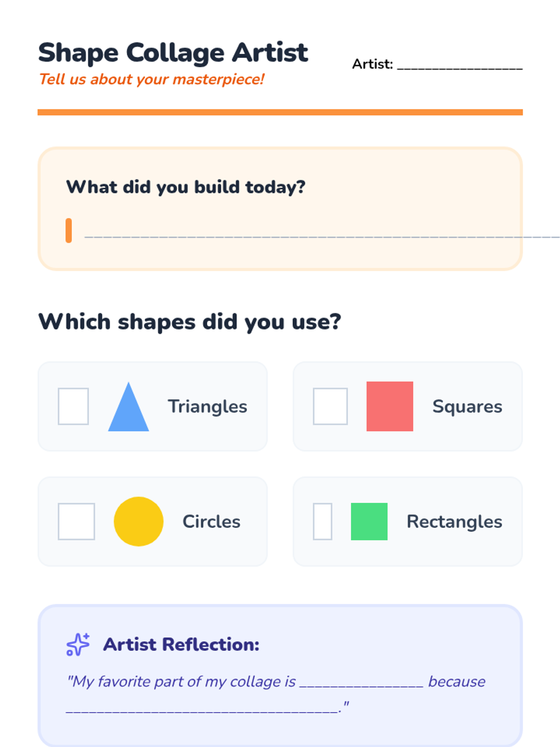The width and height of the screenshot is (560, 747).
Task: Select the Rectangles checkbox
Action: [322, 521]
